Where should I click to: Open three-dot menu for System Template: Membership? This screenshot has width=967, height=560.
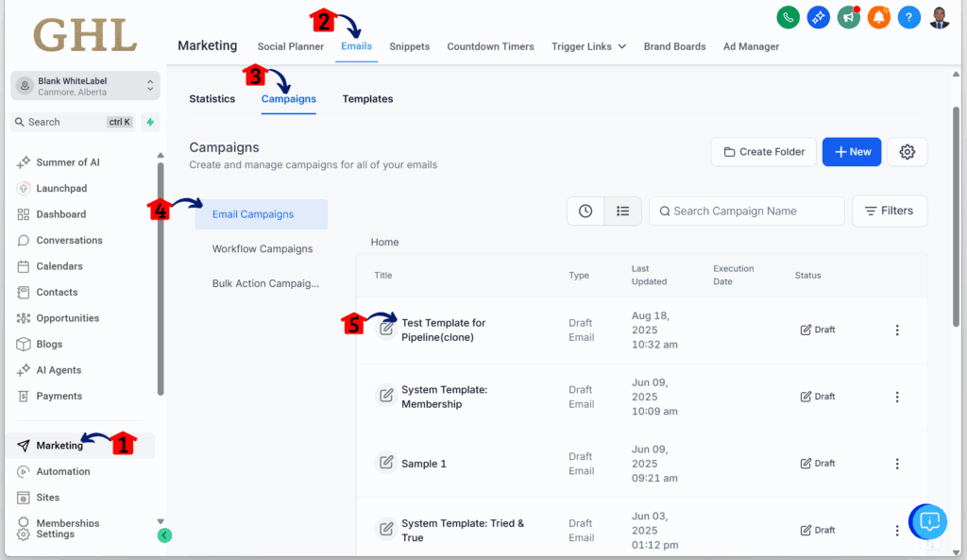point(897,397)
